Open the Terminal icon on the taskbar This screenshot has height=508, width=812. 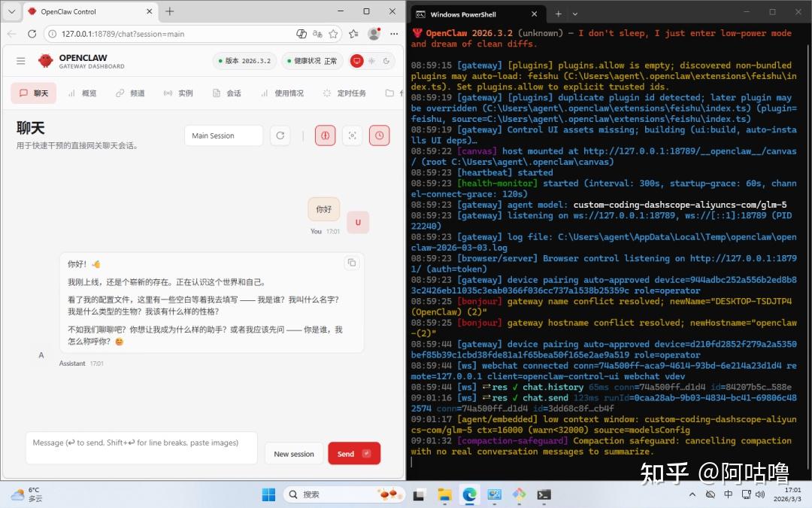pos(544,494)
